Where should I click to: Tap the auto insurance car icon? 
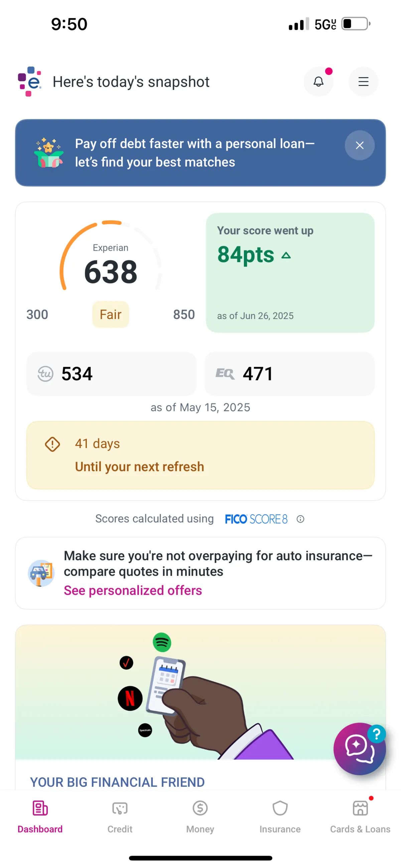[41, 573]
